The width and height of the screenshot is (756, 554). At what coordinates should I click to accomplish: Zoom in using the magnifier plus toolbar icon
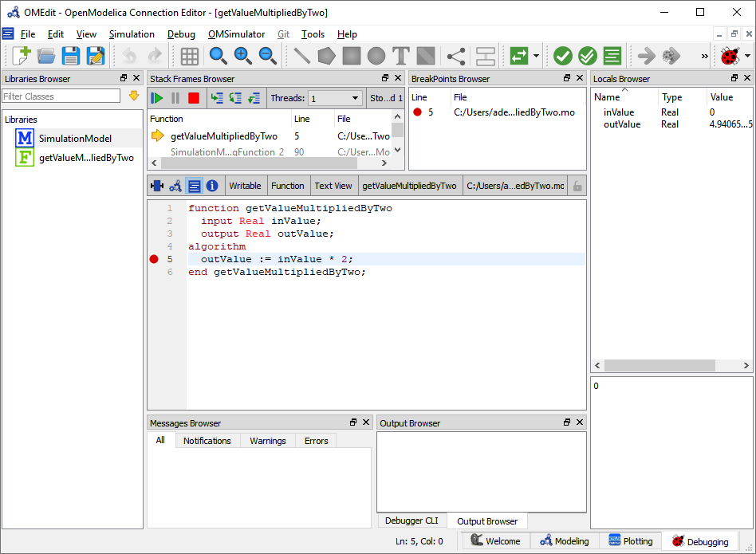242,56
